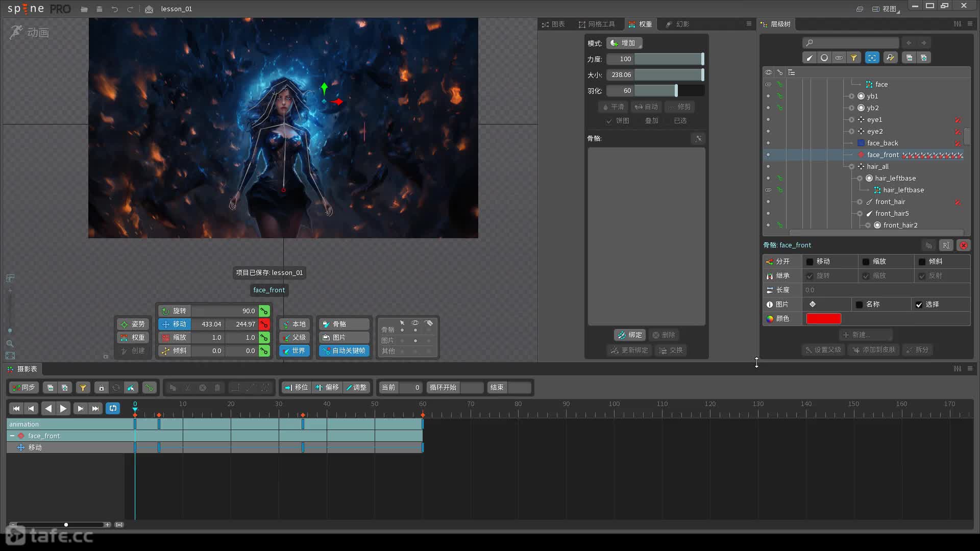Select the 权重 tab
The width and height of the screenshot is (980, 551).
point(641,24)
